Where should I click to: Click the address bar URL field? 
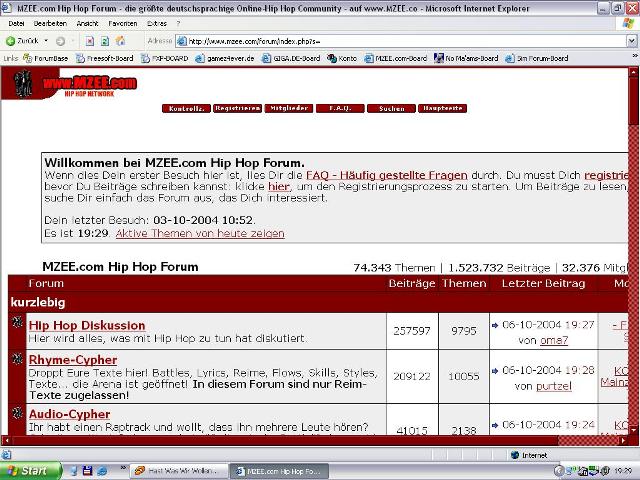402,41
